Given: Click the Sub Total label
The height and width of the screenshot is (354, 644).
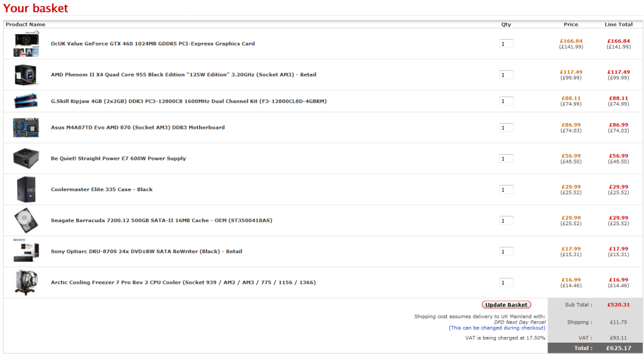Looking at the screenshot, I should point(578,305).
